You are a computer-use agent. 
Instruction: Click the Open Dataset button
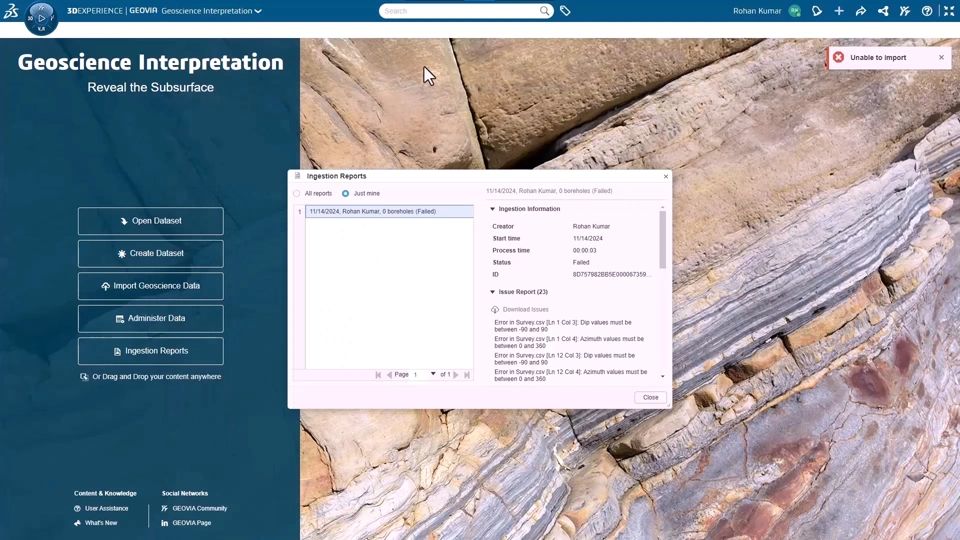pyautogui.click(x=151, y=221)
